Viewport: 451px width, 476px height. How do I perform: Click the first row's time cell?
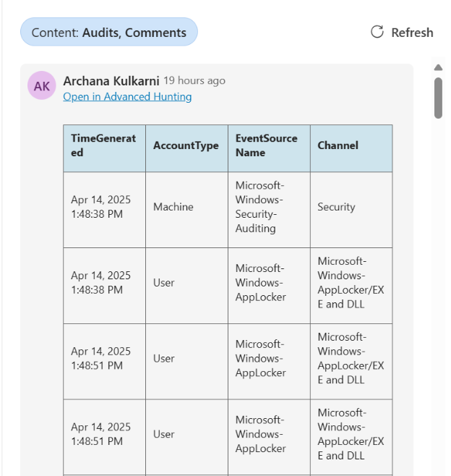(101, 207)
